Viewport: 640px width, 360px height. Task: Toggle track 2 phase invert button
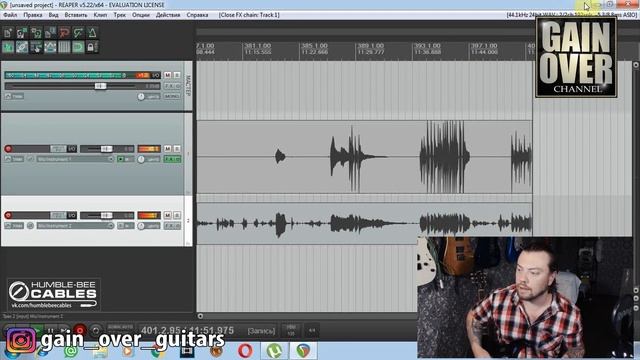30,225
